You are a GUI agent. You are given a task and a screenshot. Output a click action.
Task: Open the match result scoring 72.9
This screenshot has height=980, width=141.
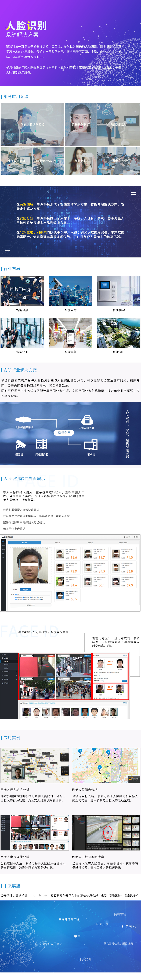(x=67, y=568)
